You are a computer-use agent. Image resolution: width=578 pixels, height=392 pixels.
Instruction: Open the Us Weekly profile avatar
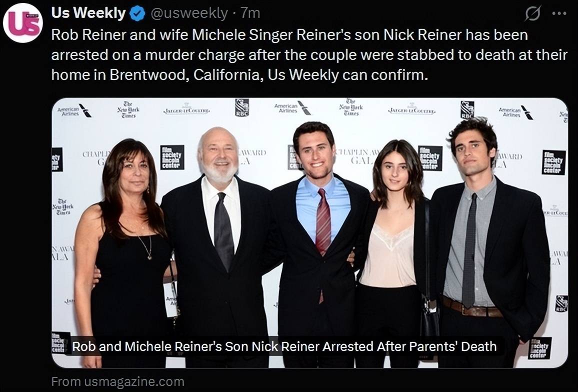coord(23,23)
